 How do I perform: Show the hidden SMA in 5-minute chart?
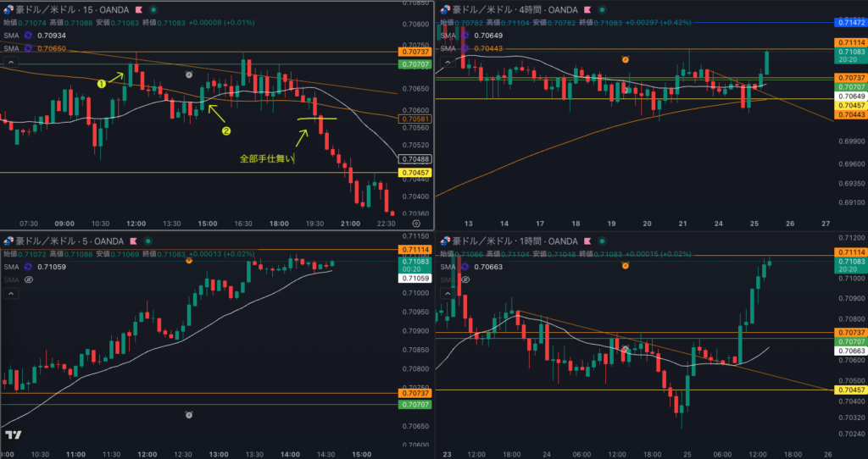click(28, 279)
